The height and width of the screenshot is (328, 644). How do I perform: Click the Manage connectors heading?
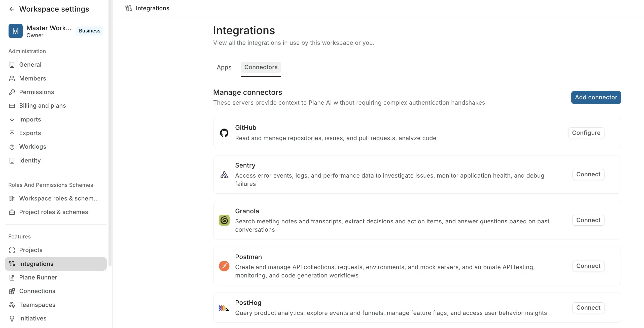pyautogui.click(x=247, y=93)
